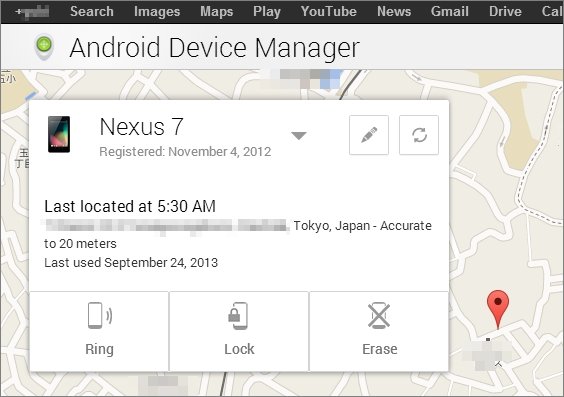Refresh device location with circular arrows icon
Screen dimensions: 564x397
point(419,135)
